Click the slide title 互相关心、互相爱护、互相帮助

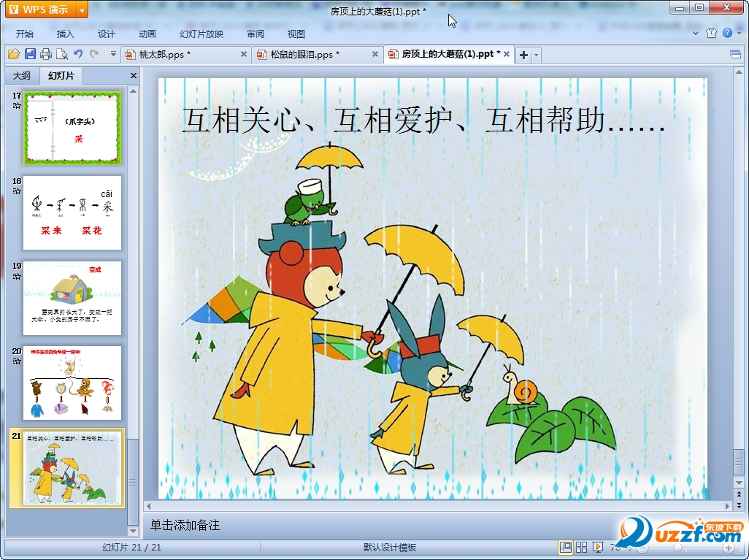click(423, 120)
